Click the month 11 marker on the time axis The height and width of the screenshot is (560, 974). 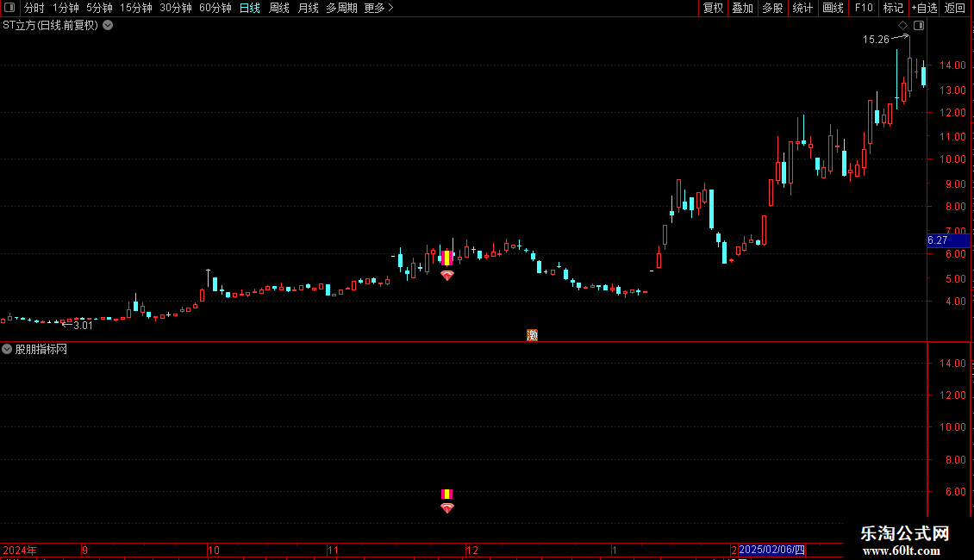pos(334,551)
